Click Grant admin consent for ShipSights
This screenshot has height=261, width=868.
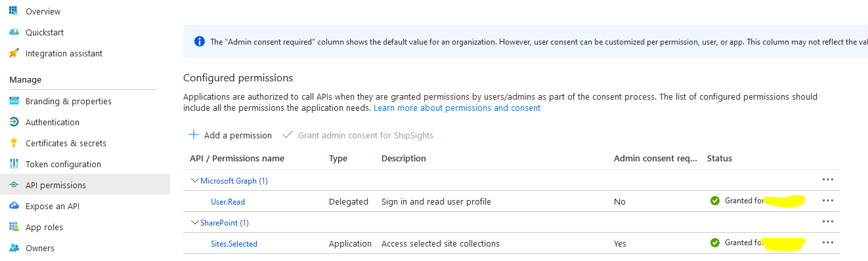[x=358, y=135]
